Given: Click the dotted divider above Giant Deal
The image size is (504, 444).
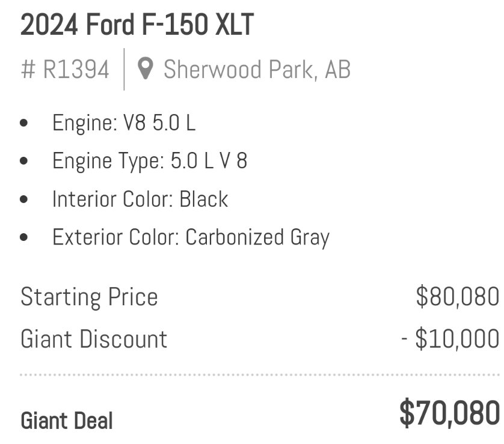Looking at the screenshot, I should [x=260, y=375].
